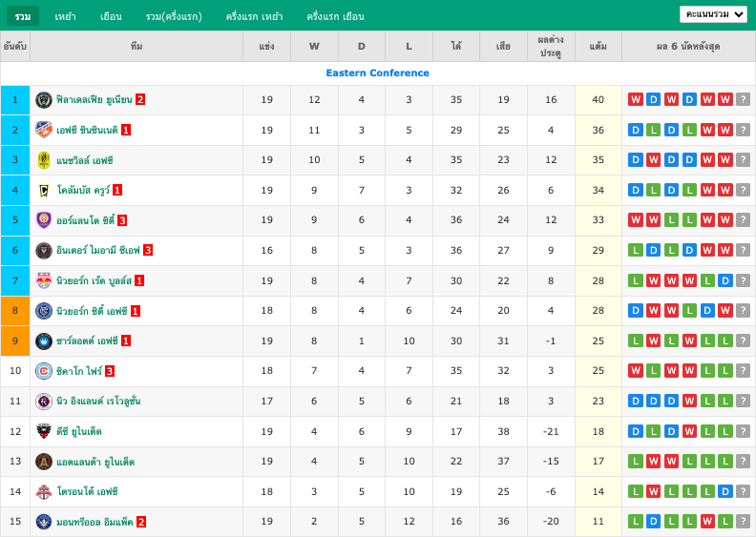Open the นิวยอร์ก เร้ด บูลล์ส team link
Viewport: 756px width, 537px height.
(x=94, y=280)
